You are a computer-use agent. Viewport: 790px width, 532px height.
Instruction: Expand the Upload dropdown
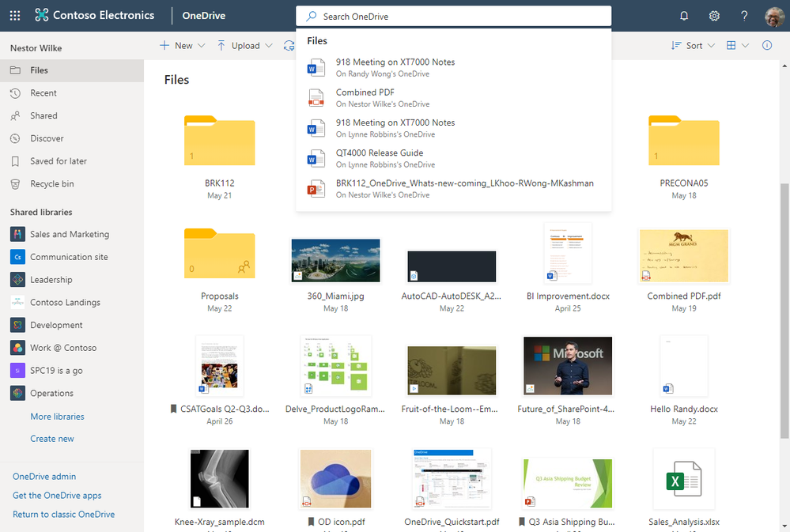[245, 46]
